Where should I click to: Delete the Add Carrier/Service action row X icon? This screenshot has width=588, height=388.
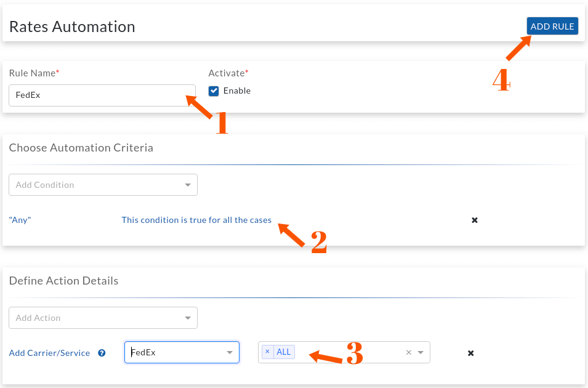point(470,353)
